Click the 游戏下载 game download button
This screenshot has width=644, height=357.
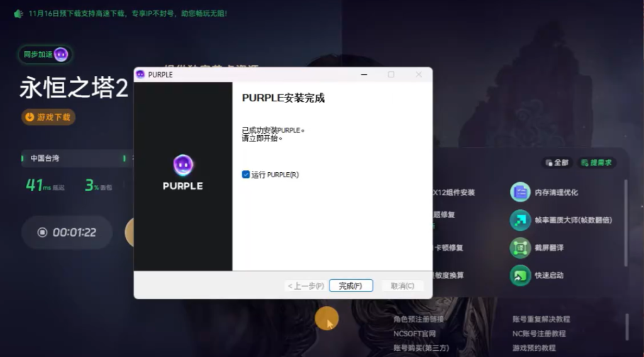click(48, 117)
